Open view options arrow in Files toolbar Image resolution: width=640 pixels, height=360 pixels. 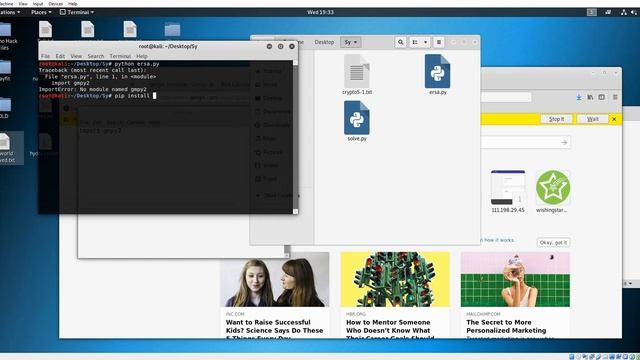coord(425,42)
